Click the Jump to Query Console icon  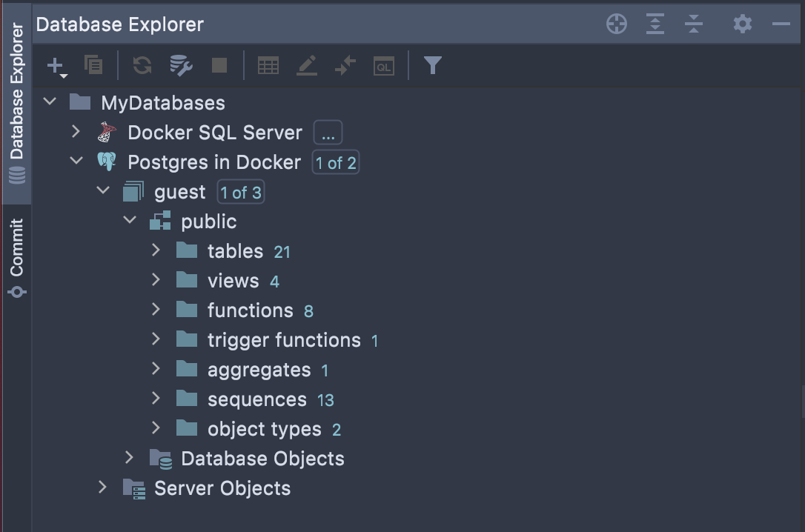383,66
